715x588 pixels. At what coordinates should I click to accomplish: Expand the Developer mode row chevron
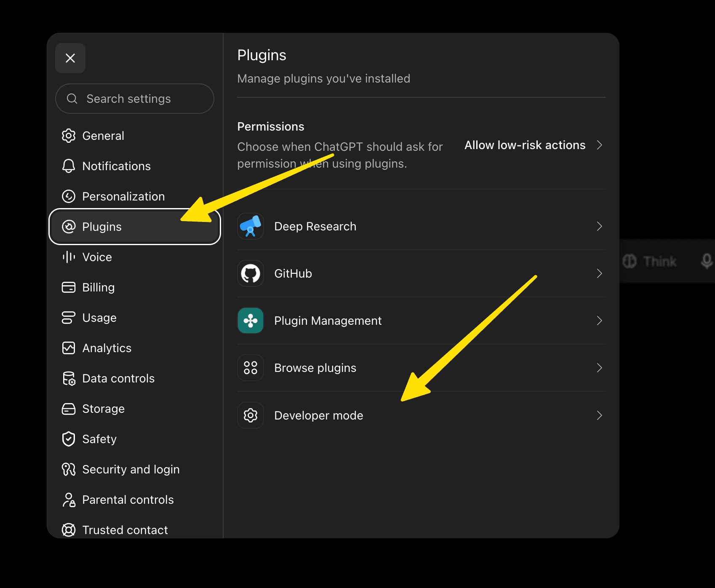(x=600, y=415)
